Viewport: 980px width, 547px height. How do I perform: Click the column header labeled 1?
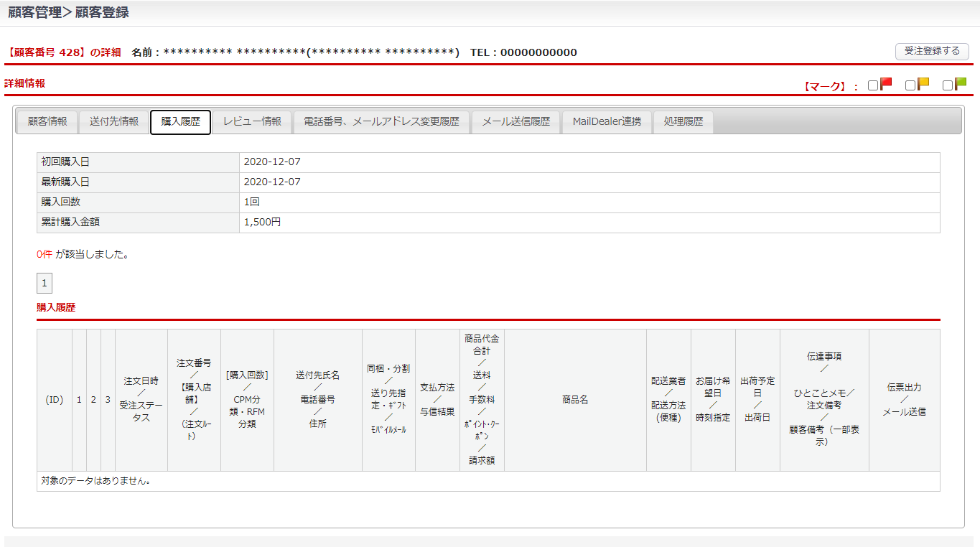point(79,400)
